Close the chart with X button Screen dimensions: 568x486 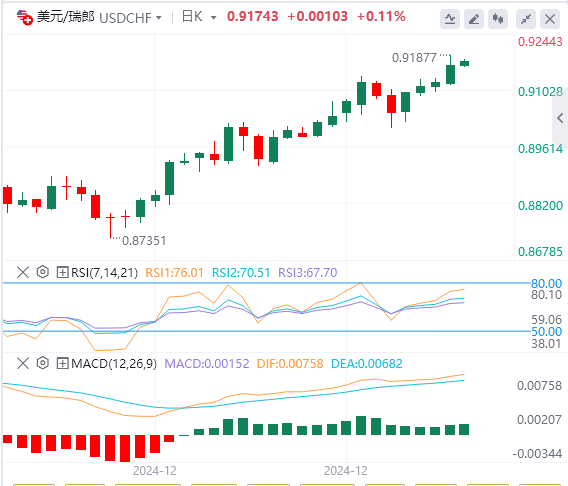coord(550,19)
